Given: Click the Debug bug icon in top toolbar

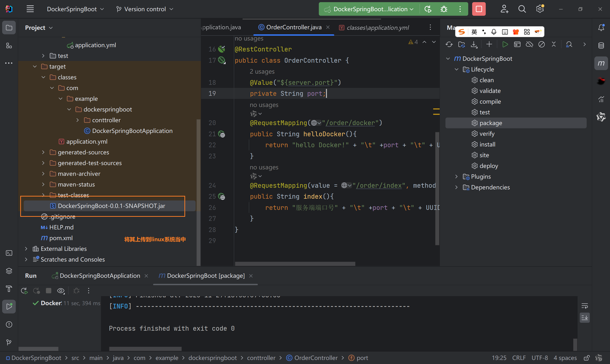Looking at the screenshot, I should pyautogui.click(x=444, y=9).
